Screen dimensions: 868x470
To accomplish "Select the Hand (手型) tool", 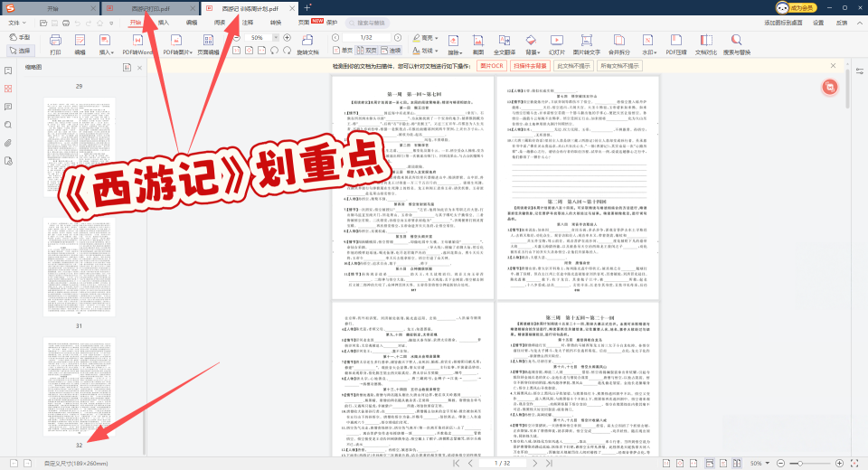I will (21, 37).
